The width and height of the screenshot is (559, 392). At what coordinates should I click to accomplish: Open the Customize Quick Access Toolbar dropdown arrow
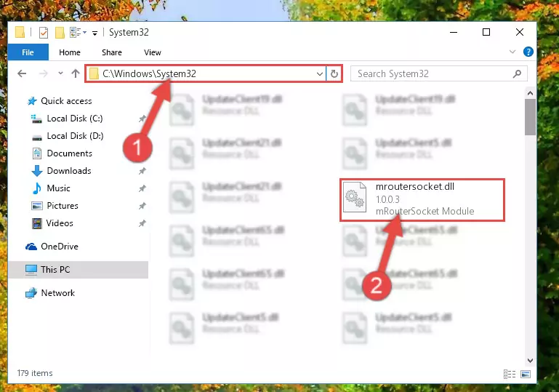[94, 33]
